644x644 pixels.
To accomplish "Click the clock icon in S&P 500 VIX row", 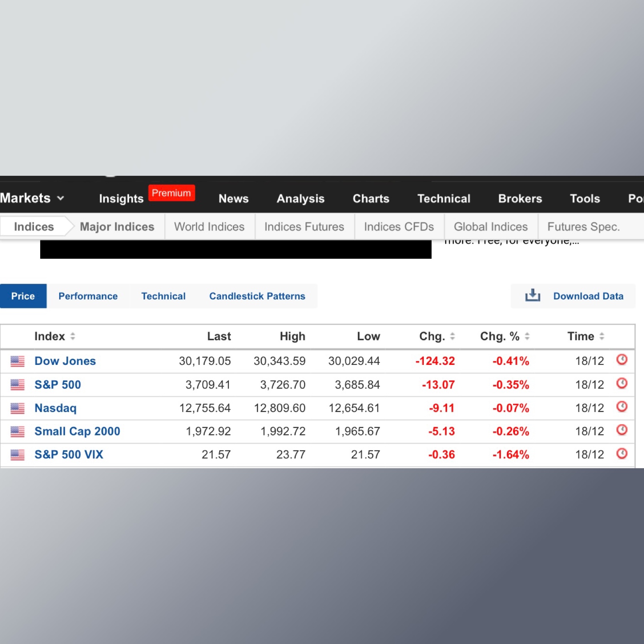I will pyautogui.click(x=622, y=453).
